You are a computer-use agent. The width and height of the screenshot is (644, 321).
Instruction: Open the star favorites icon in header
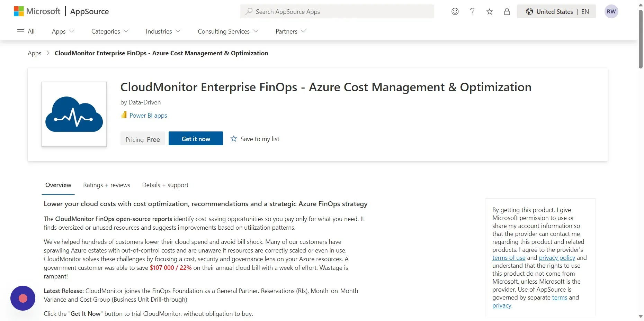coord(490,12)
